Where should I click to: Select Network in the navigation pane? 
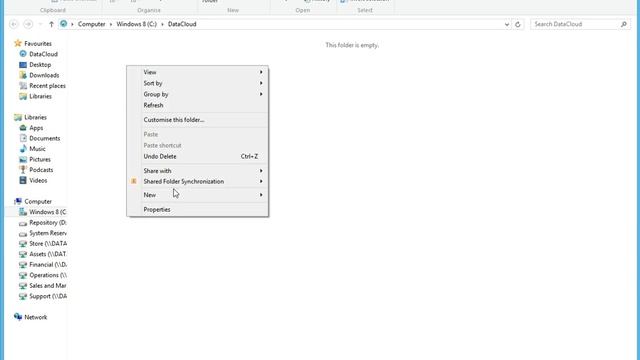pos(36,317)
